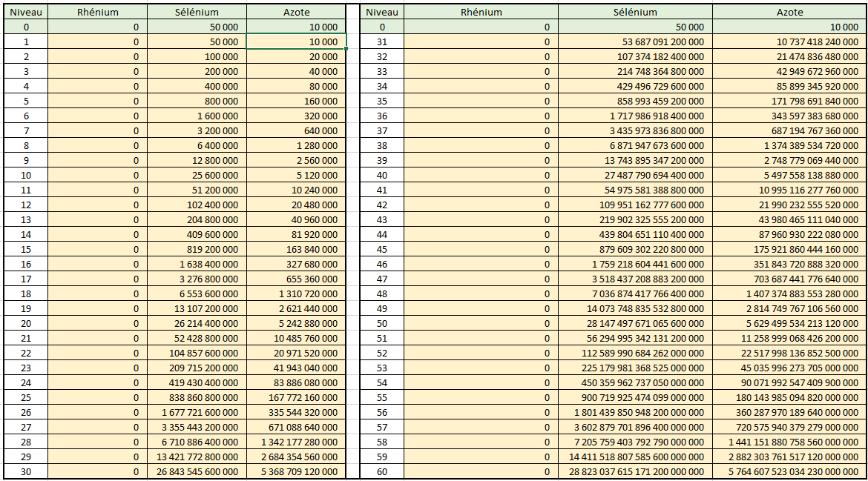This screenshot has height=481, width=868.
Task: Click the Sélénium header in the left table
Action: click(197, 12)
